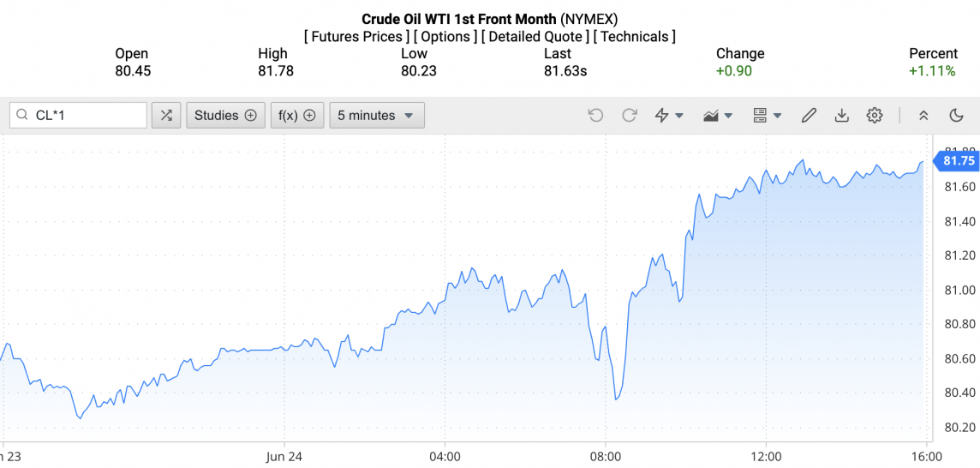Redo the chart action

[630, 116]
